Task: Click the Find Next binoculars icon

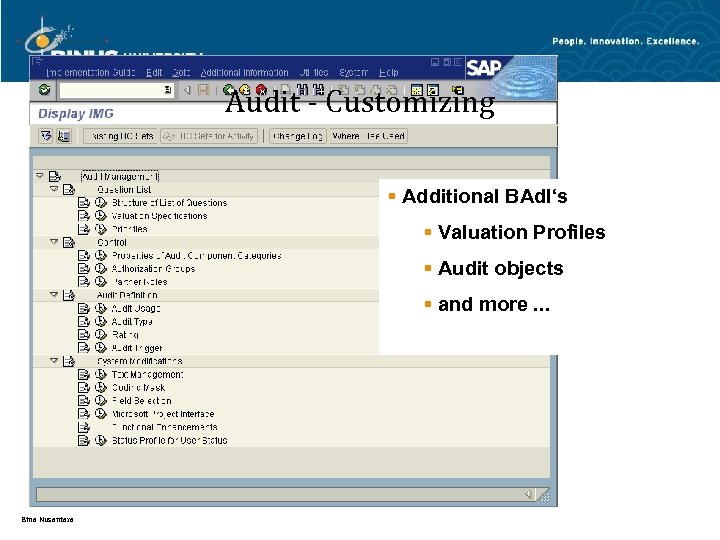Action: coord(318,90)
